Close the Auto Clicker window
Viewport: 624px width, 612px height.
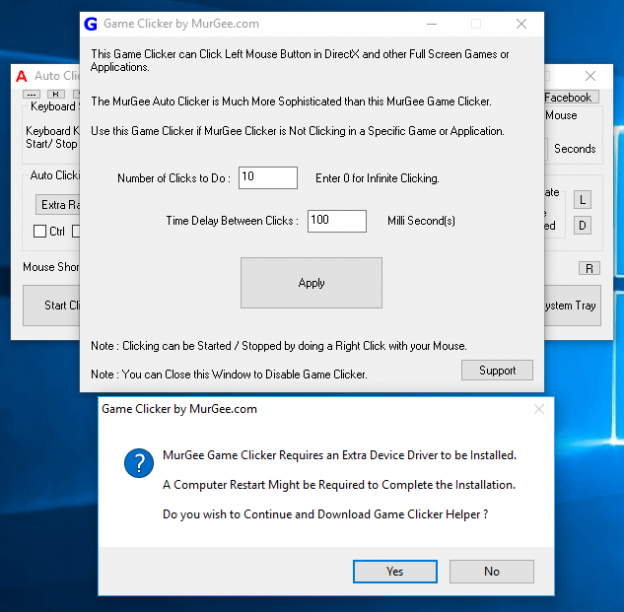[x=590, y=76]
